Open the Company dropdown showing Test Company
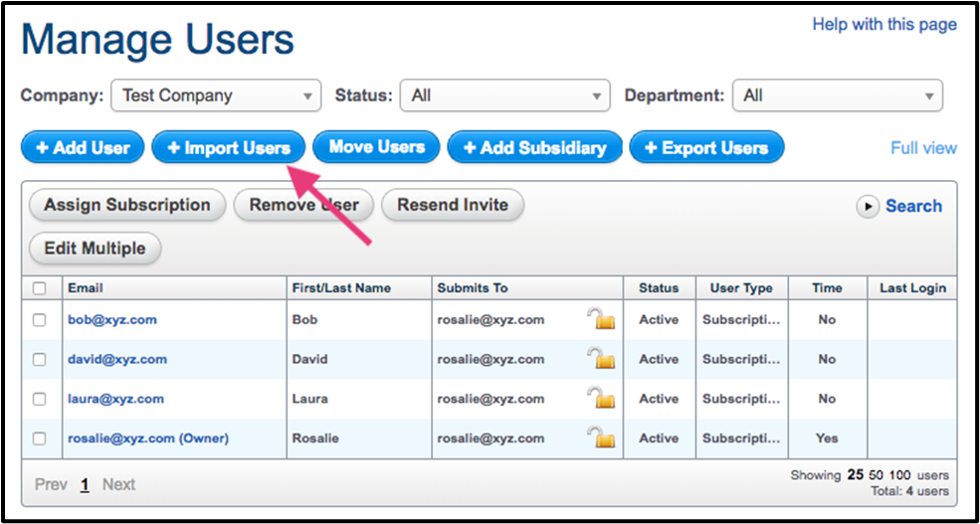The image size is (980, 524). pyautogui.click(x=216, y=95)
